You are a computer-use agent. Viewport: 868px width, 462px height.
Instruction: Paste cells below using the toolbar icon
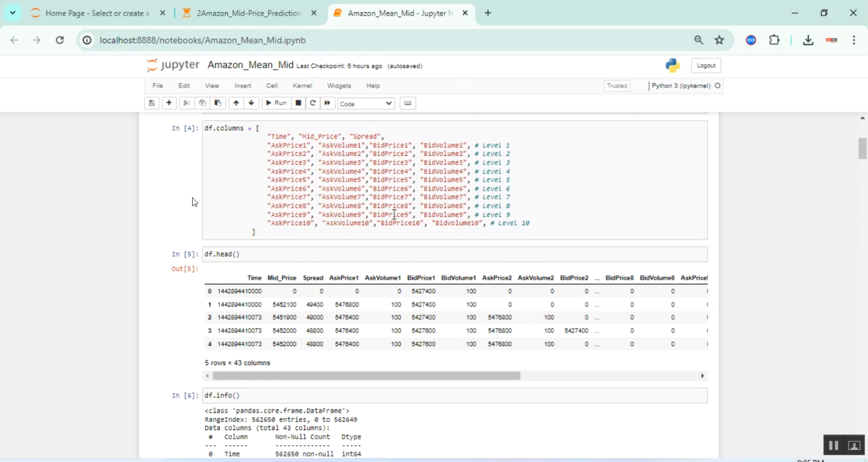(x=218, y=103)
